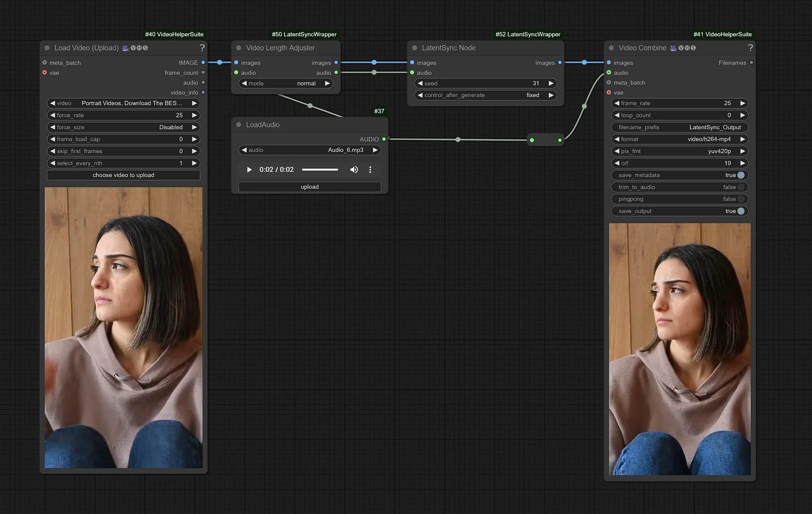Viewport: 812px width, 514px height.
Task: Click the LatentSync Node icon
Action: (x=415, y=48)
